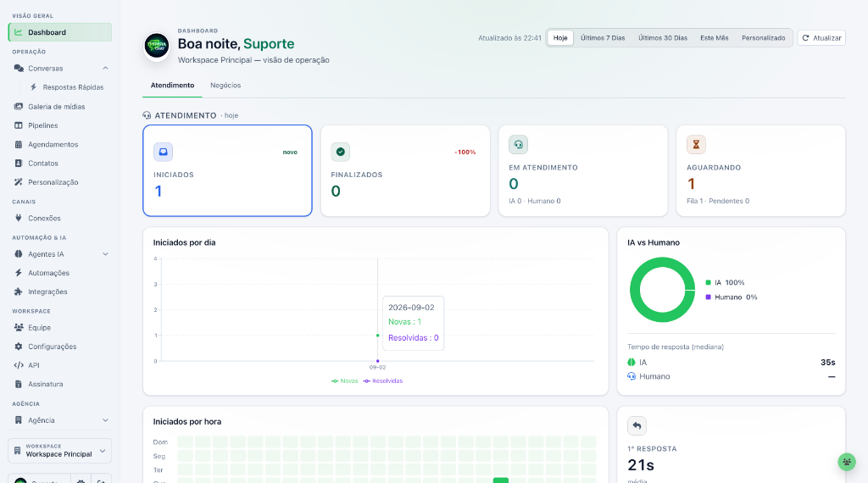
Task: Open Conexões plug icon
Action: click(19, 218)
